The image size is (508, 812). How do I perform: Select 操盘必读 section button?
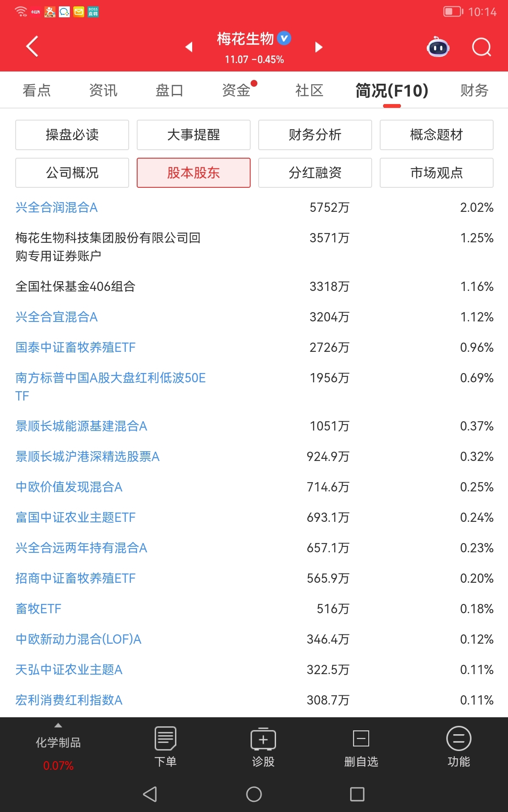pos(72,135)
